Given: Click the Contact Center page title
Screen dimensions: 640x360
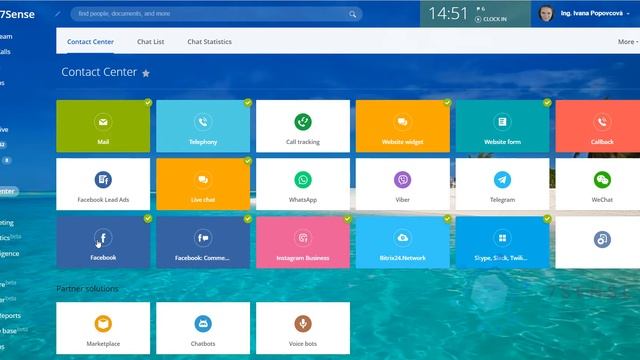Looking at the screenshot, I should click(99, 72).
